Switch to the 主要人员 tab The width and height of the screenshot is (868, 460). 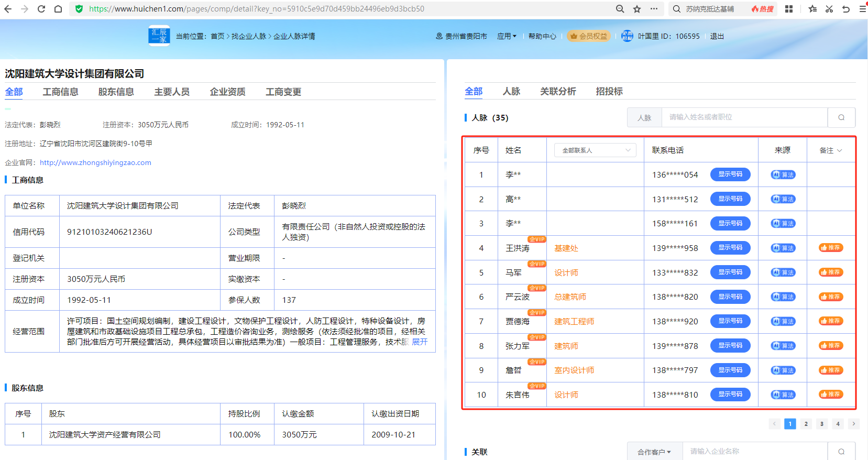pos(172,92)
